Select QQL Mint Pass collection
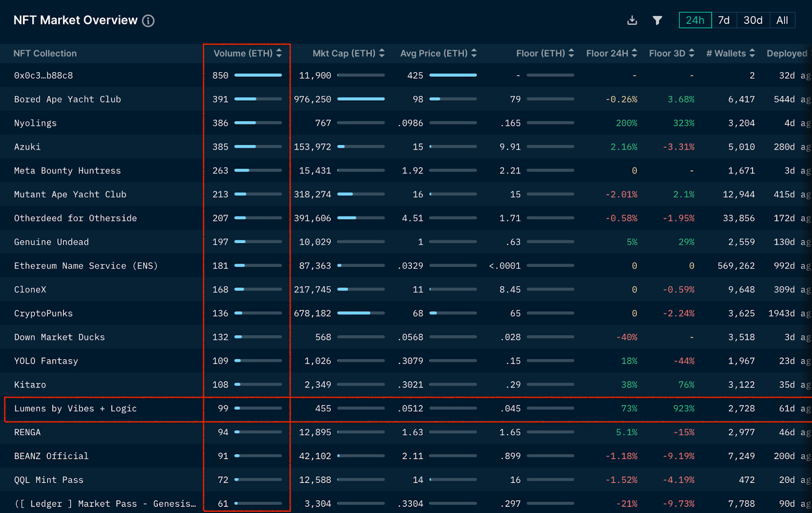Screen dimensions: 812x513 pyautogui.click(x=49, y=480)
